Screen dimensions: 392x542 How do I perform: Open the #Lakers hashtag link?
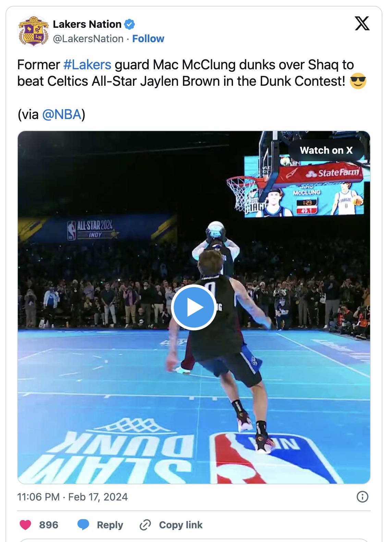click(x=87, y=65)
